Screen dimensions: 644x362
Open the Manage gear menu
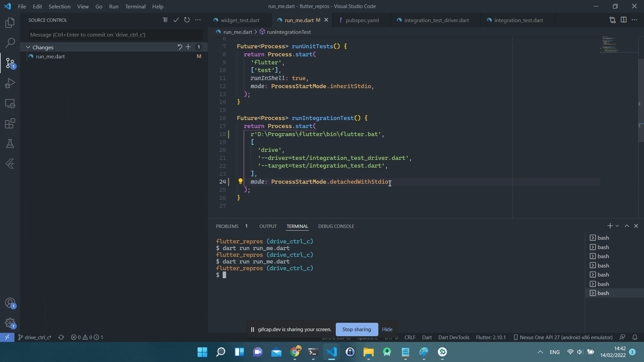(10, 323)
